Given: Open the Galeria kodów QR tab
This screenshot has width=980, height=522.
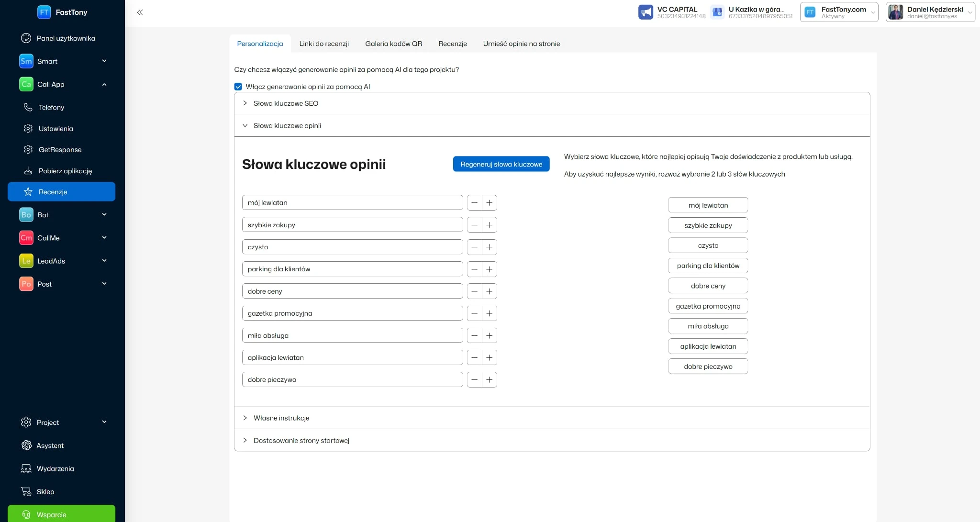Looking at the screenshot, I should [x=394, y=44].
